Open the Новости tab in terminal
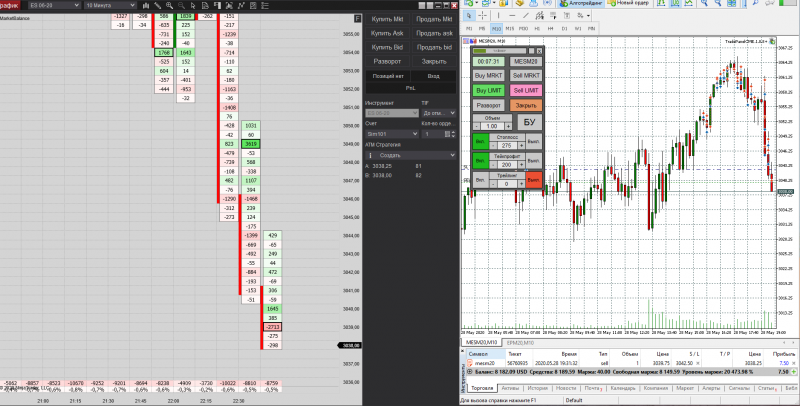 coord(565,388)
